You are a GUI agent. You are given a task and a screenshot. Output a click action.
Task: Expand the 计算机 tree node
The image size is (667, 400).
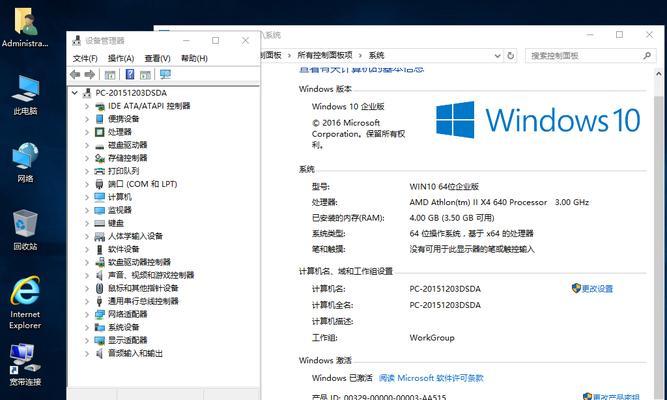click(87, 197)
